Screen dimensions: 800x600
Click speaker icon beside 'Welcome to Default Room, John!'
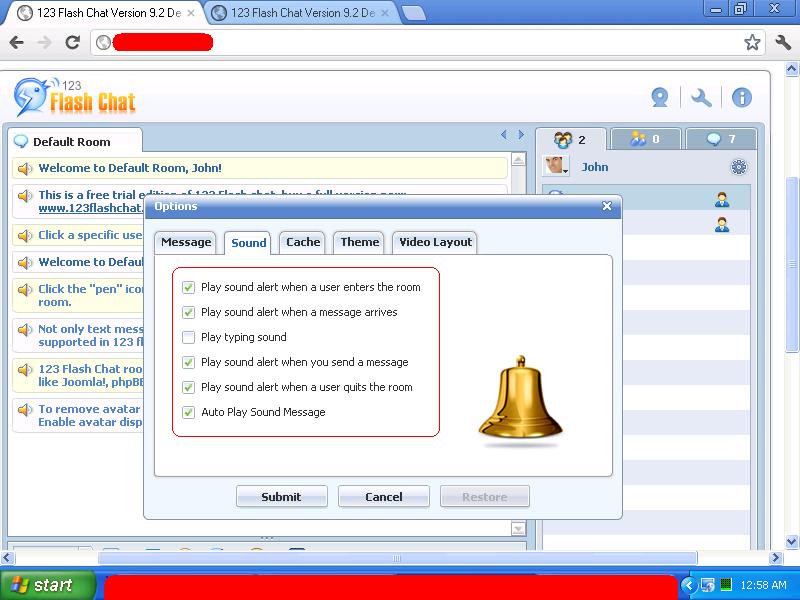coord(24,168)
